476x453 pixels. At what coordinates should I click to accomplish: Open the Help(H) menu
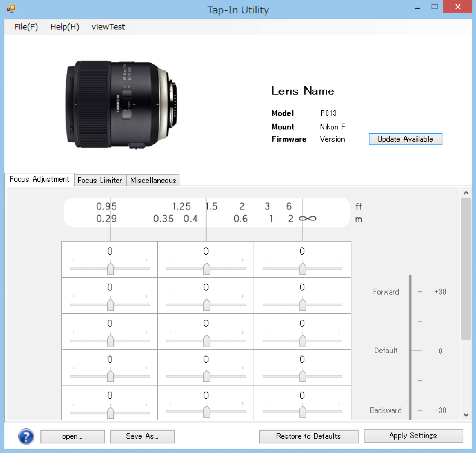pos(64,27)
